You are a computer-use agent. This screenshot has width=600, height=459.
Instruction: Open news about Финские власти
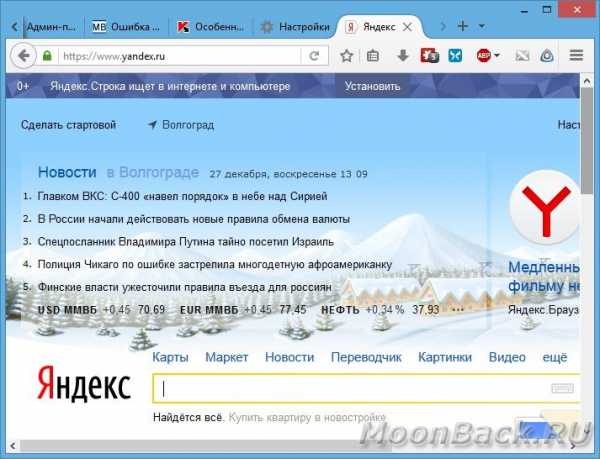184,287
